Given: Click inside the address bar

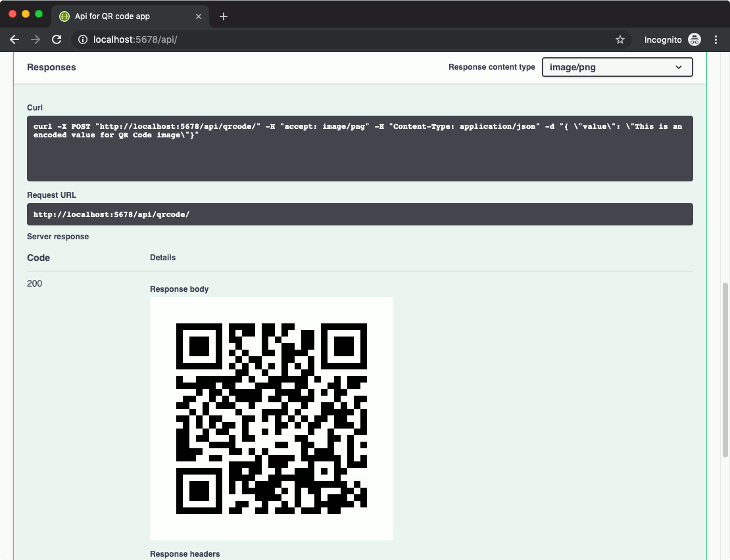Looking at the screenshot, I should [x=263, y=39].
